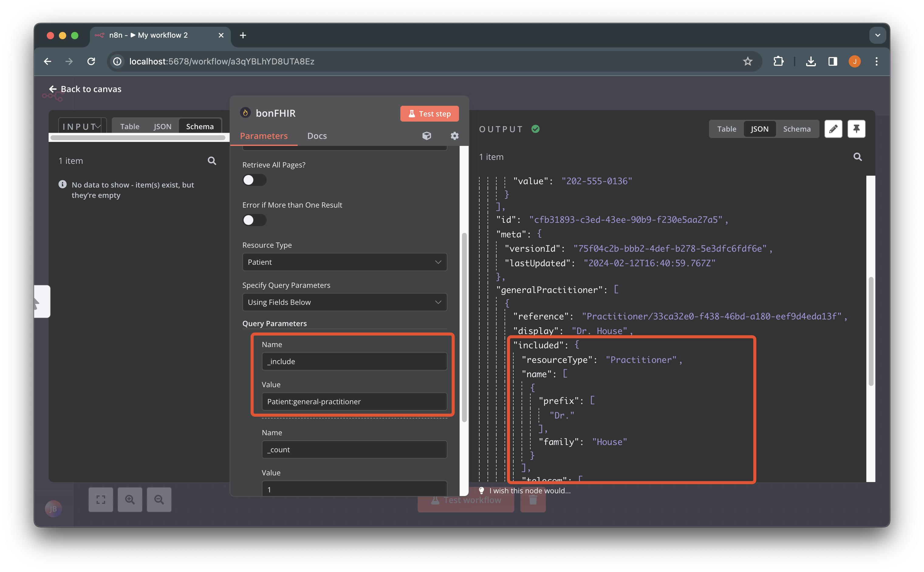Select the output Schema view
The height and width of the screenshot is (572, 924).
pyautogui.click(x=797, y=129)
